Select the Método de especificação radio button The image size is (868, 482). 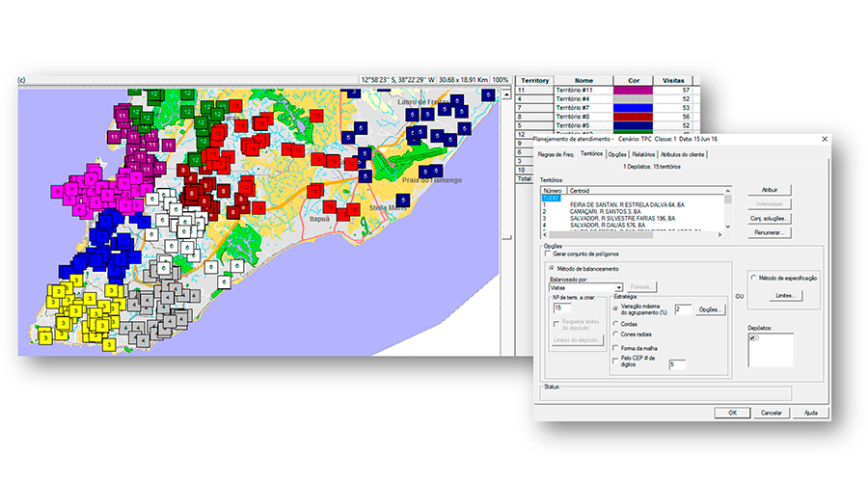pyautogui.click(x=753, y=278)
